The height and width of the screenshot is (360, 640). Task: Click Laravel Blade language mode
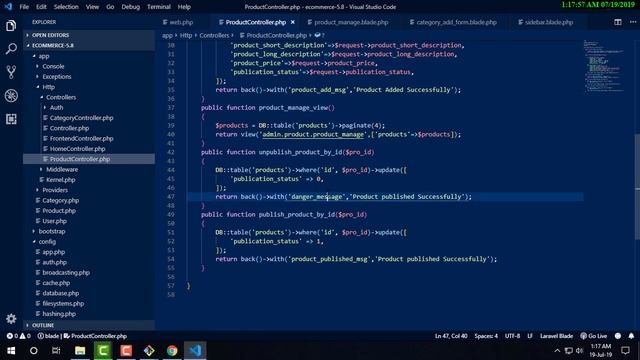coord(556,336)
